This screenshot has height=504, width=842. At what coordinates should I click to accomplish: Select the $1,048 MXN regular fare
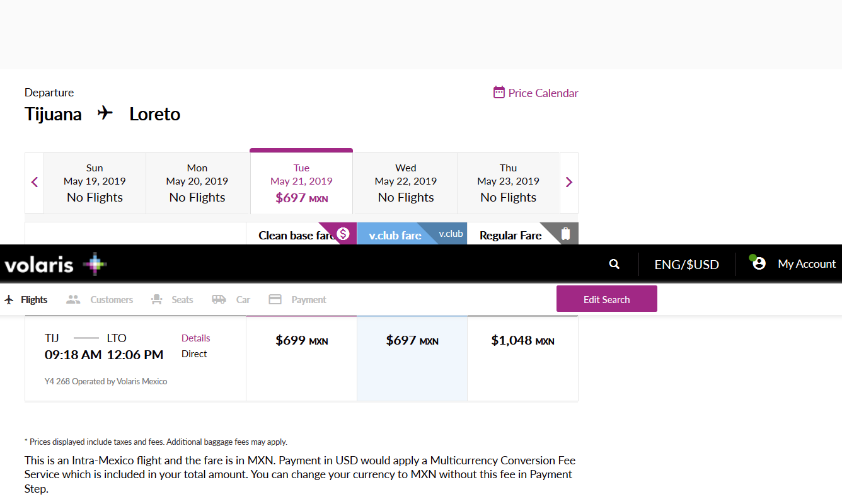pyautogui.click(x=522, y=341)
